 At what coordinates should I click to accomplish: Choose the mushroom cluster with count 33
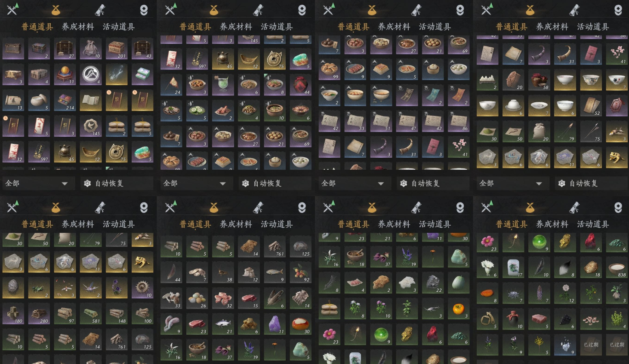[171, 298]
